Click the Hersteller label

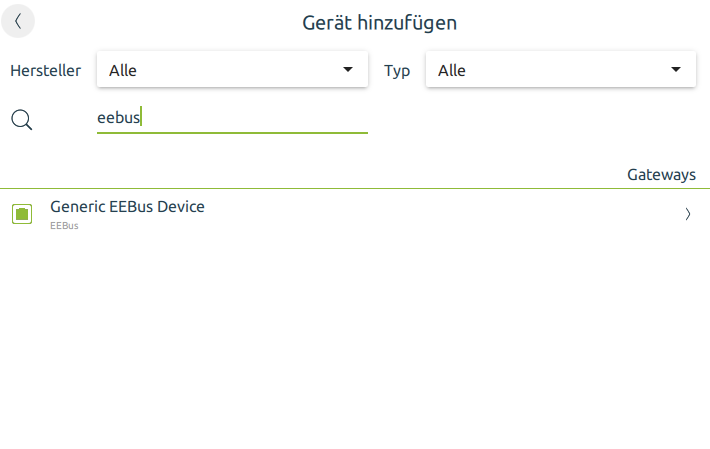click(46, 71)
